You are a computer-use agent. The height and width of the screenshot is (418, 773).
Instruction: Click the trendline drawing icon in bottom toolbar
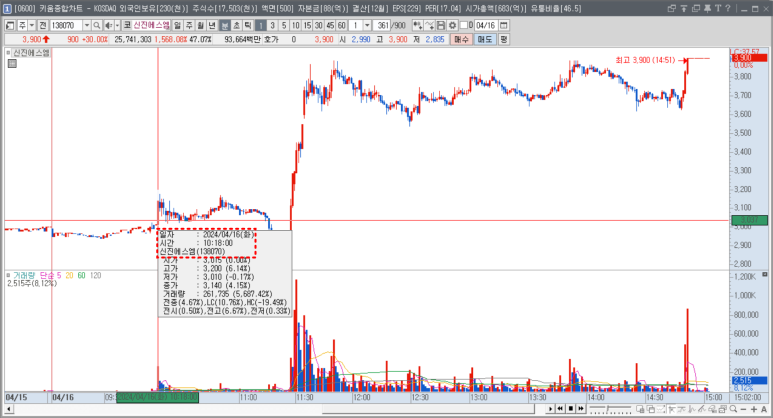tap(702, 409)
